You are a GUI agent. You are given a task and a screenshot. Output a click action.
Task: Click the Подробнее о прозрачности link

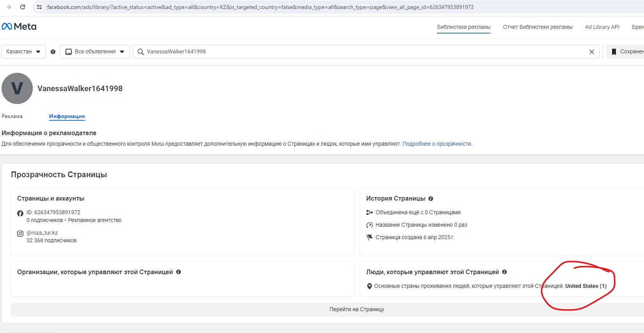click(x=437, y=144)
